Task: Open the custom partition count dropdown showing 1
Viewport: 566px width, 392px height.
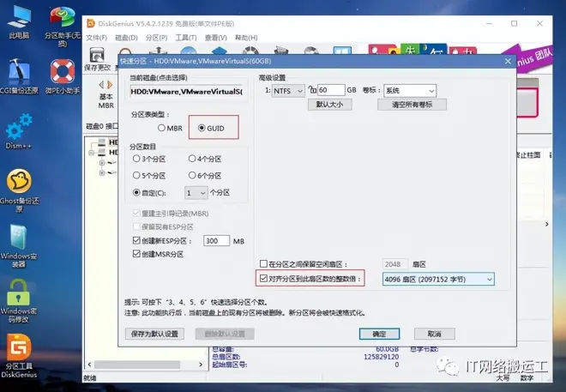Action: tap(196, 193)
